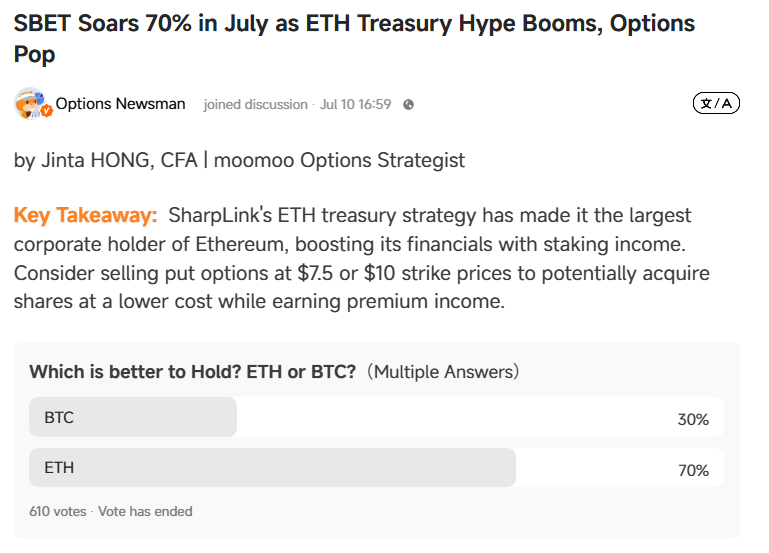View the 610 votes count

coord(57,511)
